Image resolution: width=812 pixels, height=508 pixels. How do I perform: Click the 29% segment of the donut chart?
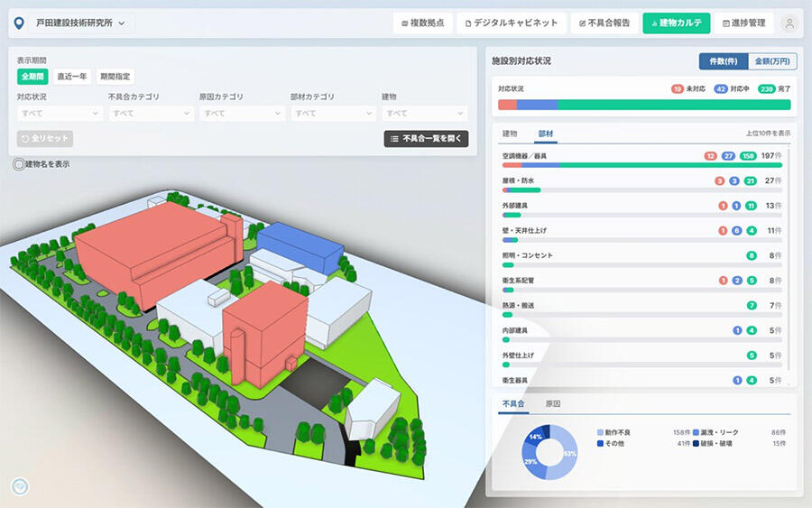coord(531,462)
